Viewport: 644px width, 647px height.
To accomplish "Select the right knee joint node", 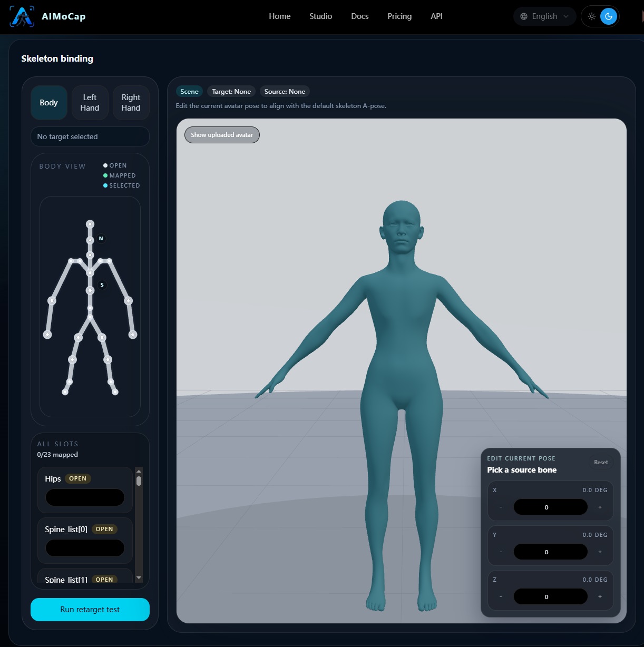I will click(x=108, y=360).
